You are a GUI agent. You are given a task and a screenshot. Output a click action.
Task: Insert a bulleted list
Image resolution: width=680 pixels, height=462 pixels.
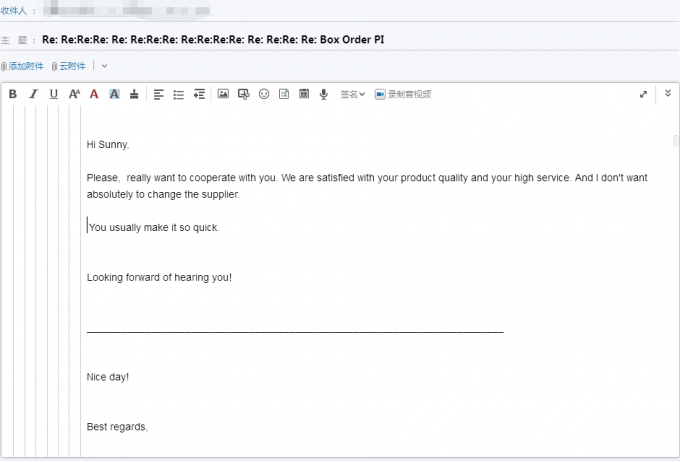179,94
